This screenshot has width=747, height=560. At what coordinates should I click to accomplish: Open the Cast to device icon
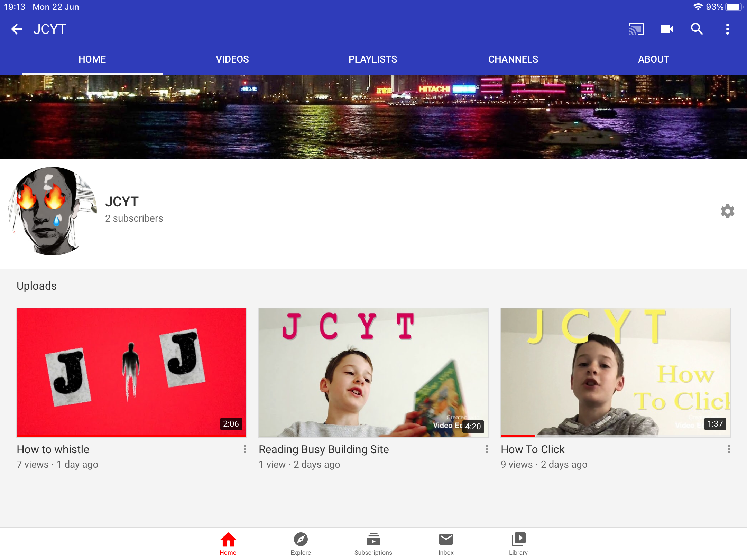tap(636, 29)
